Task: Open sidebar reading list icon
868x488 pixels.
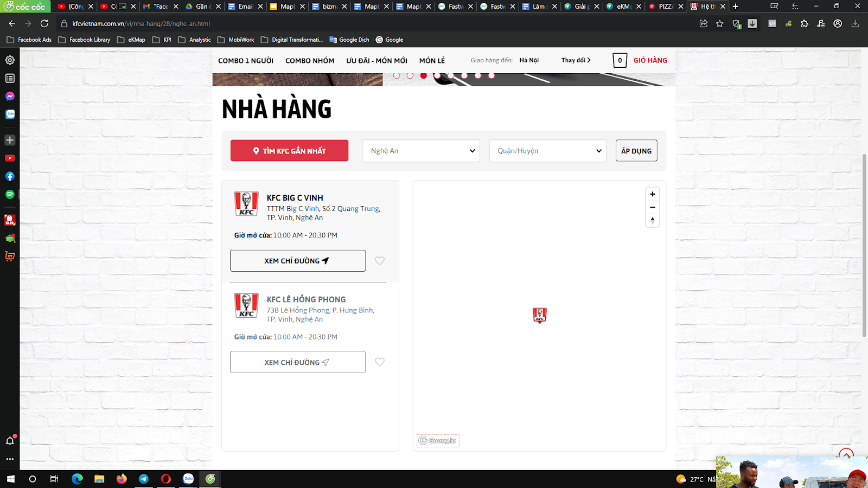Action: [x=10, y=78]
